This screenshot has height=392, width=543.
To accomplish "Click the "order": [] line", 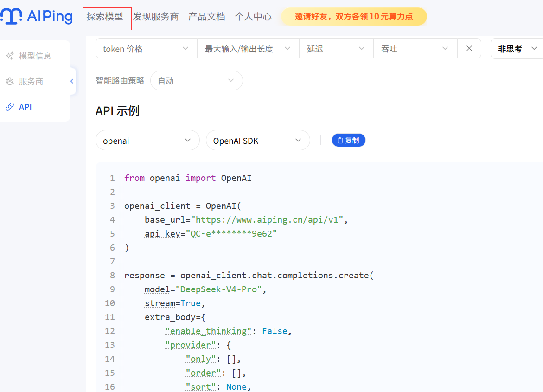I will tap(216, 373).
